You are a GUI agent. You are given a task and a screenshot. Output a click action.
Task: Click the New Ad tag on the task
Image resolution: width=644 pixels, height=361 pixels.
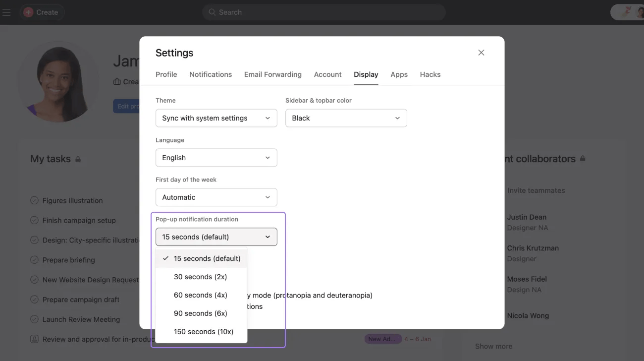coord(383,339)
